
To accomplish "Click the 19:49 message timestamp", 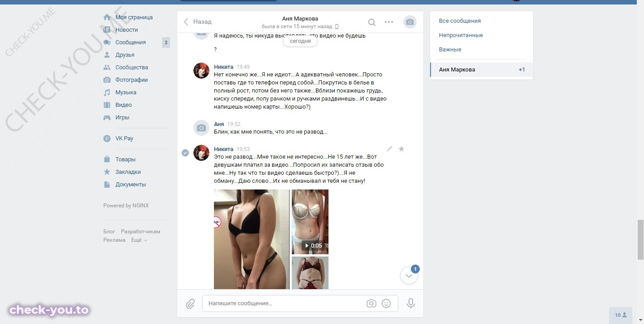I will point(243,67).
